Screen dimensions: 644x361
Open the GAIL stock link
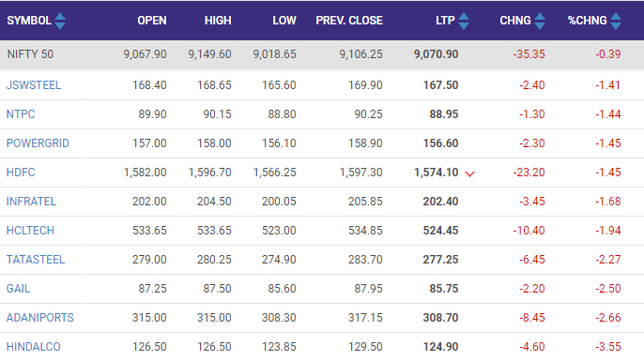point(18,289)
